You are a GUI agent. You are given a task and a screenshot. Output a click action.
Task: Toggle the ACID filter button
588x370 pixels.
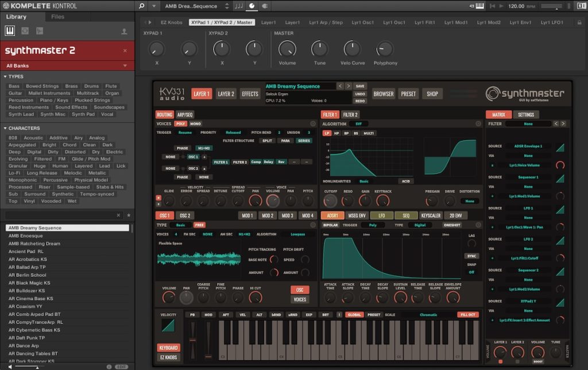coord(406,181)
